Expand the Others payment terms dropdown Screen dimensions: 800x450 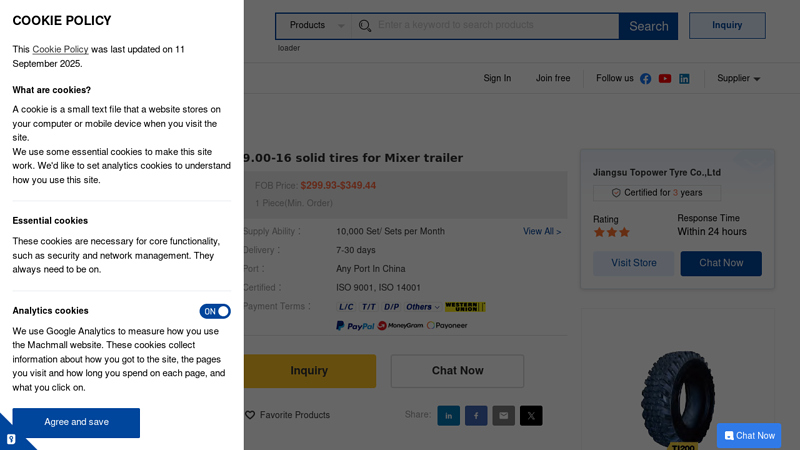point(422,307)
